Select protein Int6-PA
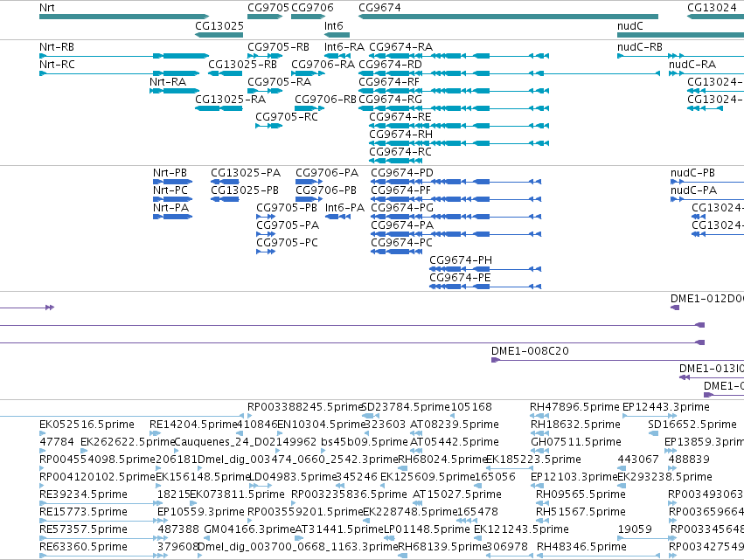This screenshot has width=744, height=560. click(344, 208)
